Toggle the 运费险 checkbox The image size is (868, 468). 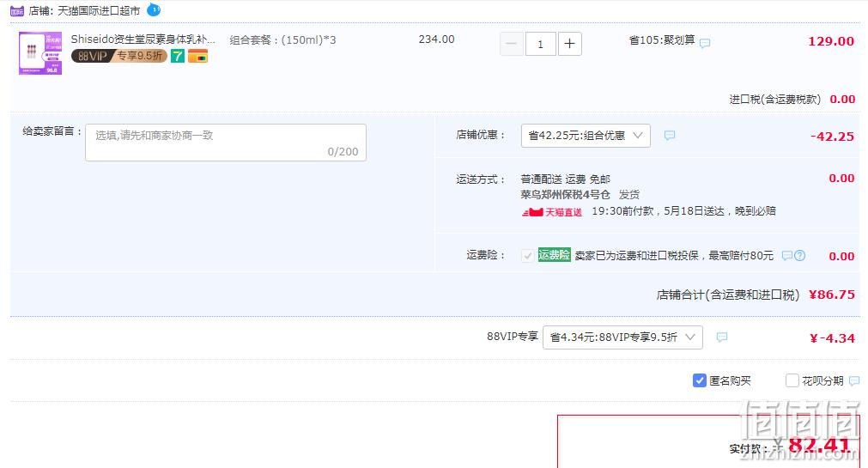pos(527,255)
